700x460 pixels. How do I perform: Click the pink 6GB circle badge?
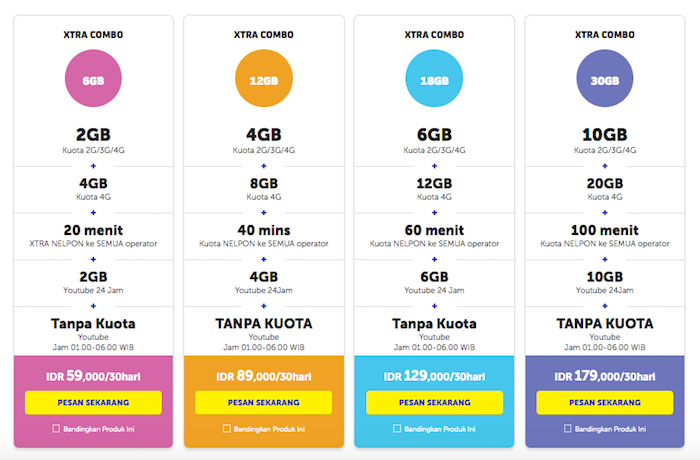pos(93,78)
